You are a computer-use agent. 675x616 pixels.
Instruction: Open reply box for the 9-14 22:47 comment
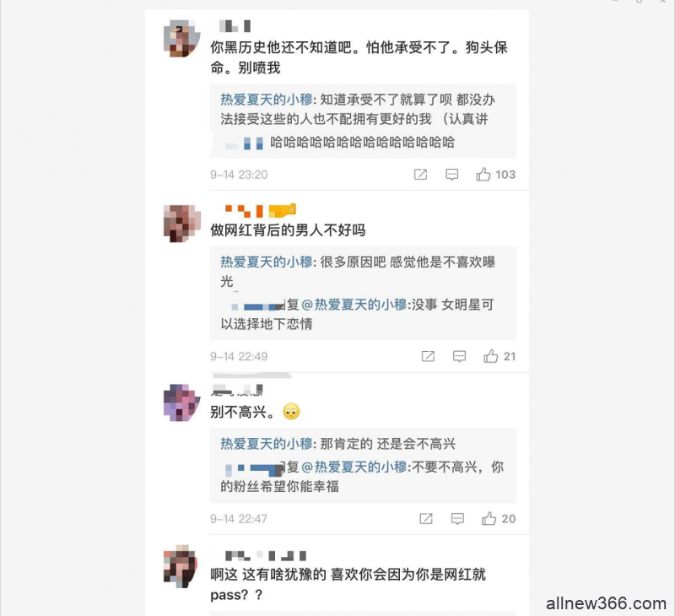(457, 519)
